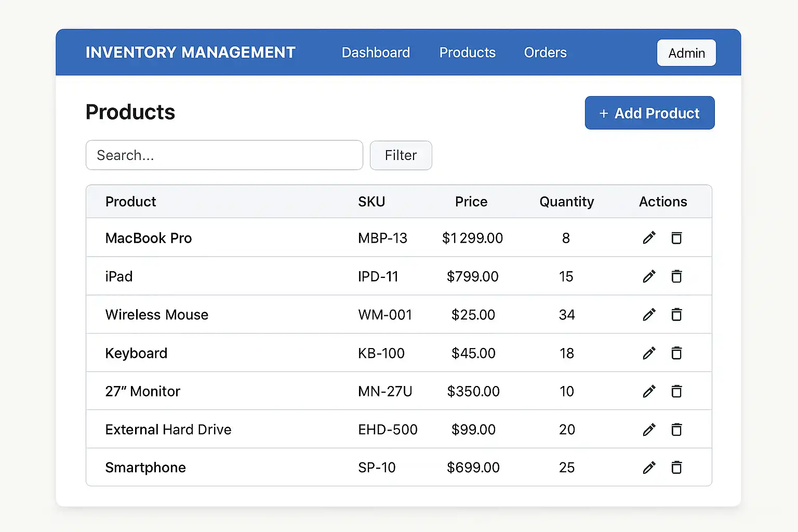Screen dimensions: 798x532
Task: Delete the External Hard Drive product
Action: click(x=676, y=430)
